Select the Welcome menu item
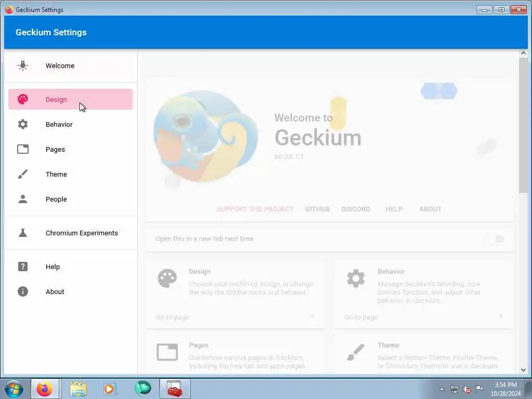Screen dimensions: 532x399 [71, 65]
